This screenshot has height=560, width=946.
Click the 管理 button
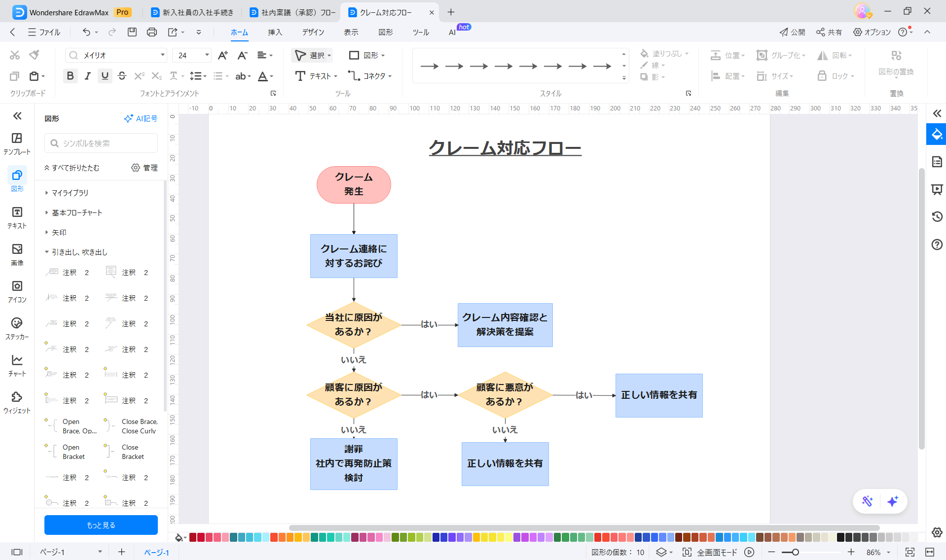(145, 168)
